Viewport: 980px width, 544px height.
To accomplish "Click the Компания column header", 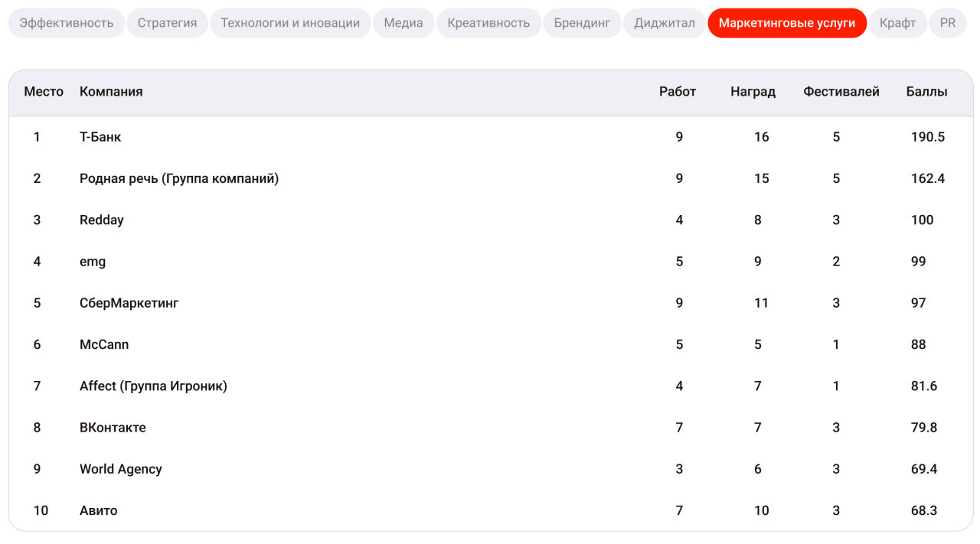I will pos(111,92).
